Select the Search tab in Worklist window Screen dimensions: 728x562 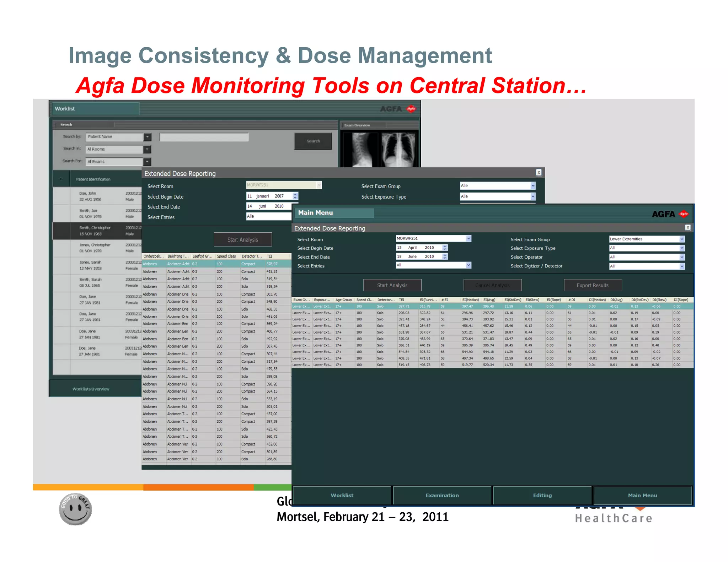[x=84, y=125]
